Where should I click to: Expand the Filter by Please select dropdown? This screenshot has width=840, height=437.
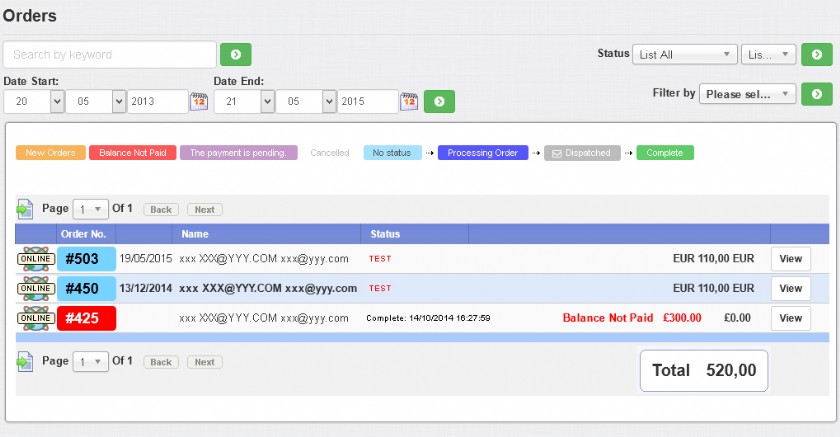[x=747, y=94]
